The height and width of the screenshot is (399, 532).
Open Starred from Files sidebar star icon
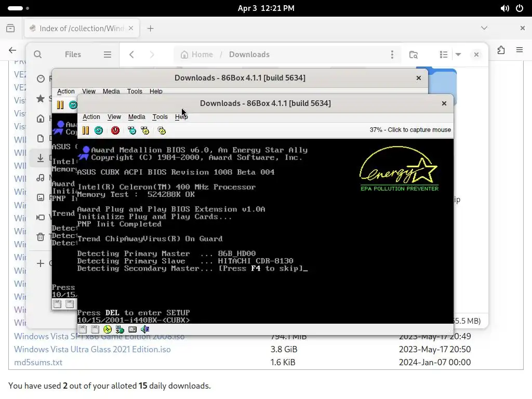[41, 98]
